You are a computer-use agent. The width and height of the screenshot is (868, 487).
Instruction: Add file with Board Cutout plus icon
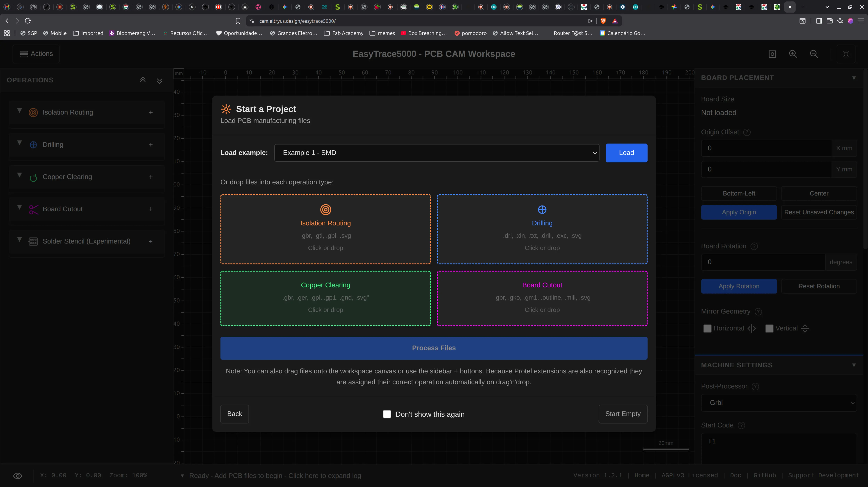pos(151,209)
